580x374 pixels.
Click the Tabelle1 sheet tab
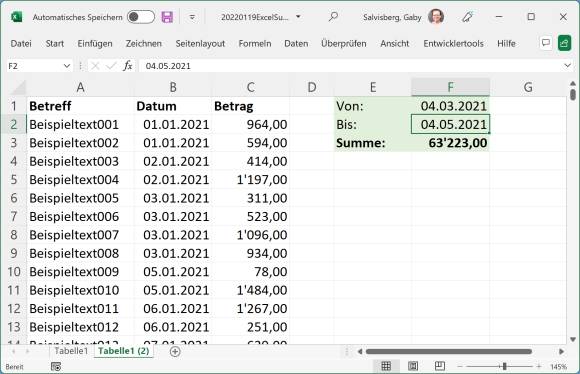pos(71,351)
